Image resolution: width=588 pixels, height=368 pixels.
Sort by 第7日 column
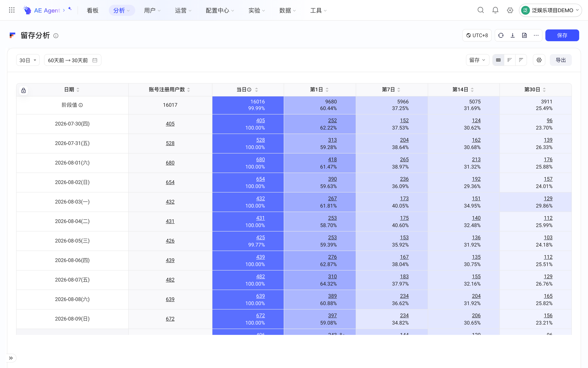pyautogui.click(x=399, y=90)
